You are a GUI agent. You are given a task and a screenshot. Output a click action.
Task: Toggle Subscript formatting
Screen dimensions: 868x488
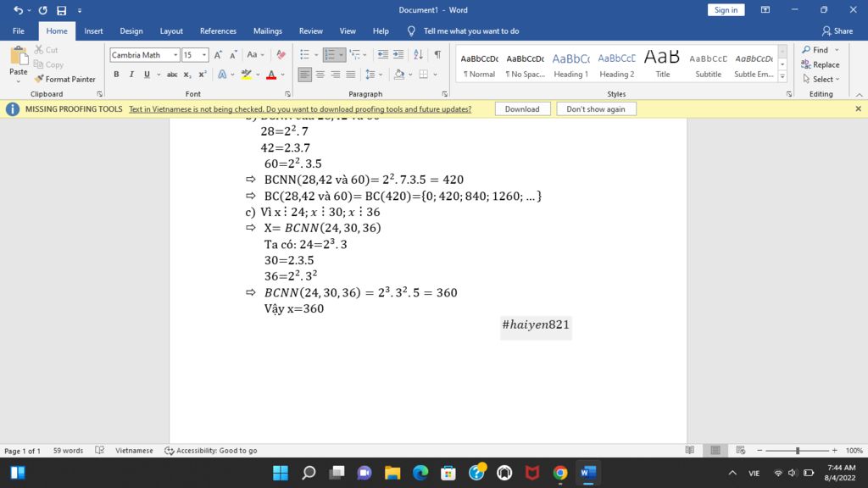pyautogui.click(x=187, y=75)
